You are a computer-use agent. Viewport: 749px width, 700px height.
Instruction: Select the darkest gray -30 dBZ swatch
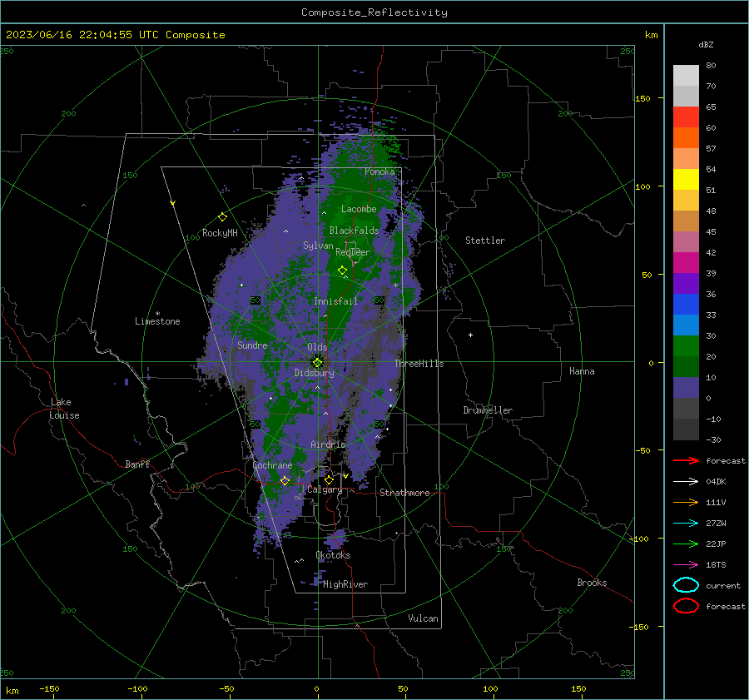tap(686, 429)
